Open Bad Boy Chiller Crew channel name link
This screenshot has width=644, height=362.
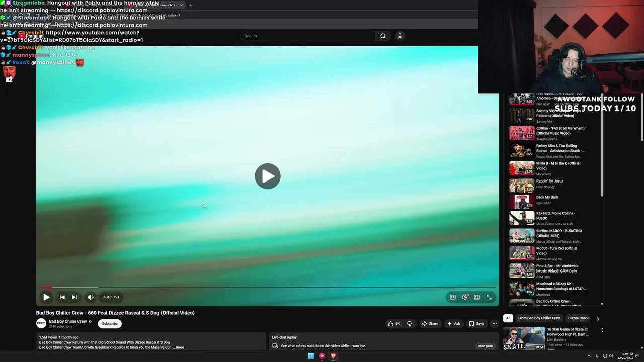tap(68, 321)
